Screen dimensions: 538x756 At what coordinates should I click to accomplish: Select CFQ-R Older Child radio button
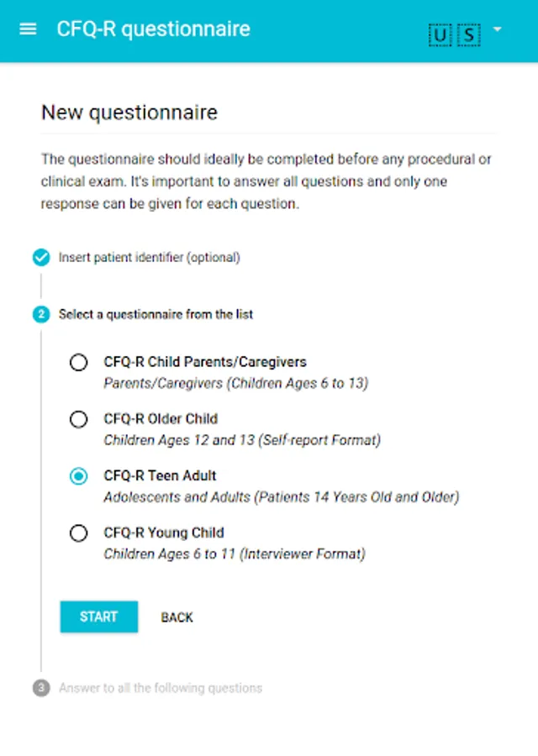click(x=78, y=419)
